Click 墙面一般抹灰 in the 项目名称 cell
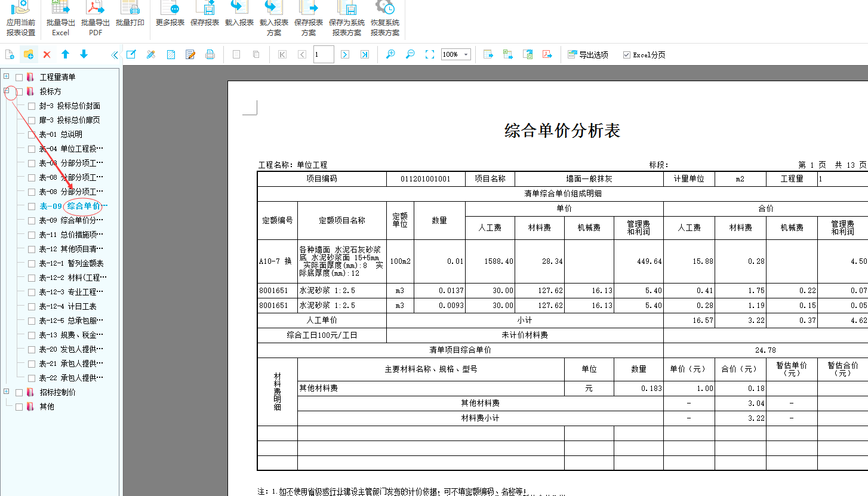868x496 pixels. click(x=589, y=178)
